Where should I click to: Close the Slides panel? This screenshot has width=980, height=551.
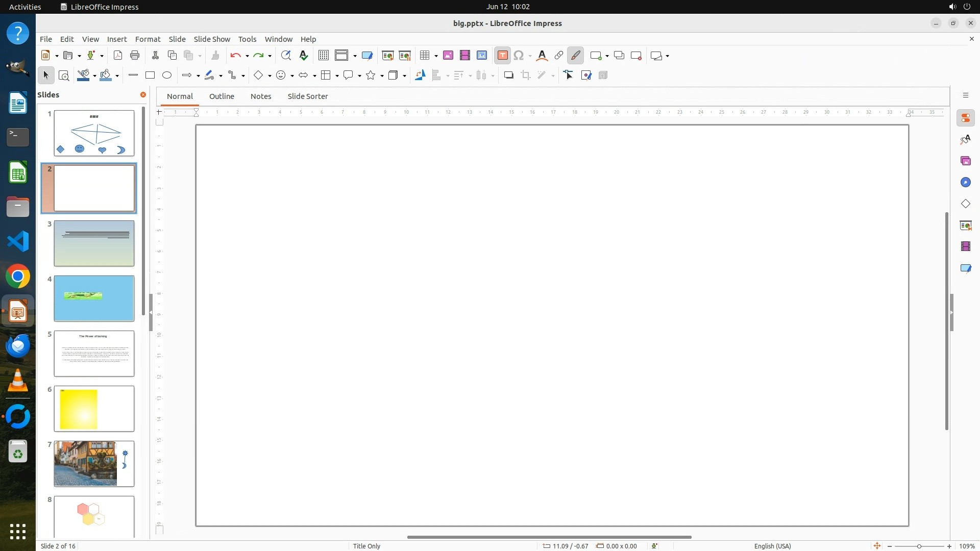pos(143,95)
